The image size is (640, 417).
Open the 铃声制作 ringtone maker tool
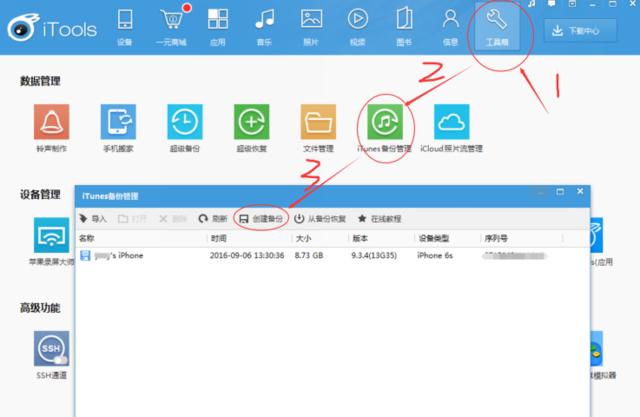click(x=51, y=128)
